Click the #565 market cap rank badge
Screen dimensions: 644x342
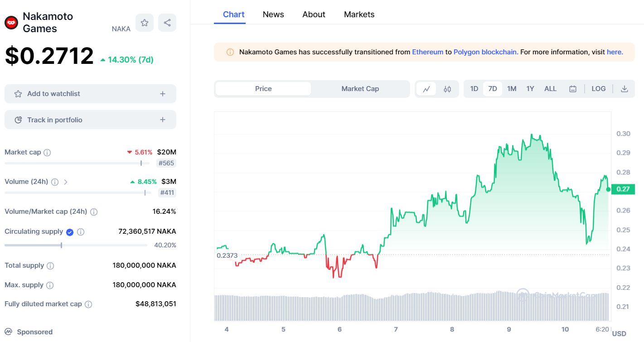[x=166, y=163]
